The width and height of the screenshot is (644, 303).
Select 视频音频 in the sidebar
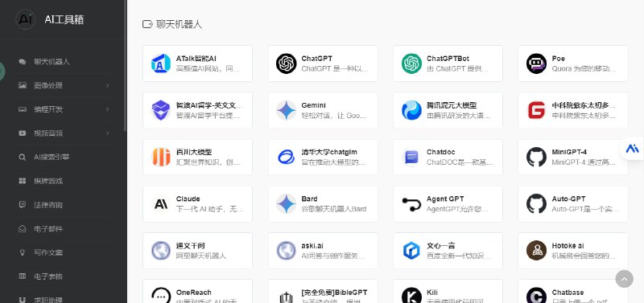pyautogui.click(x=48, y=133)
